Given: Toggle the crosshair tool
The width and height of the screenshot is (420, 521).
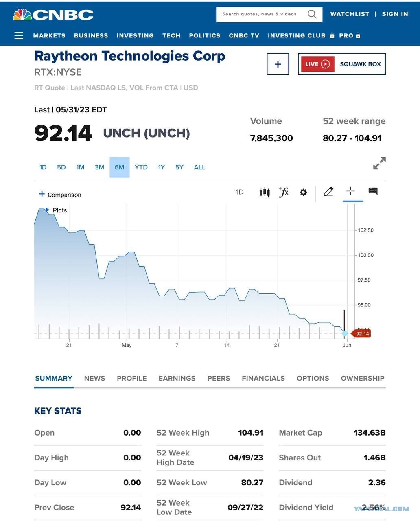Looking at the screenshot, I should click(x=350, y=191).
